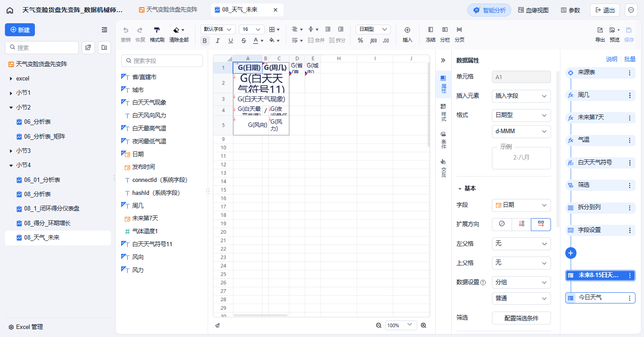Viewport: 644px width, 337px height.
Task: Click the thousands separator format icon
Action: coord(373,41)
